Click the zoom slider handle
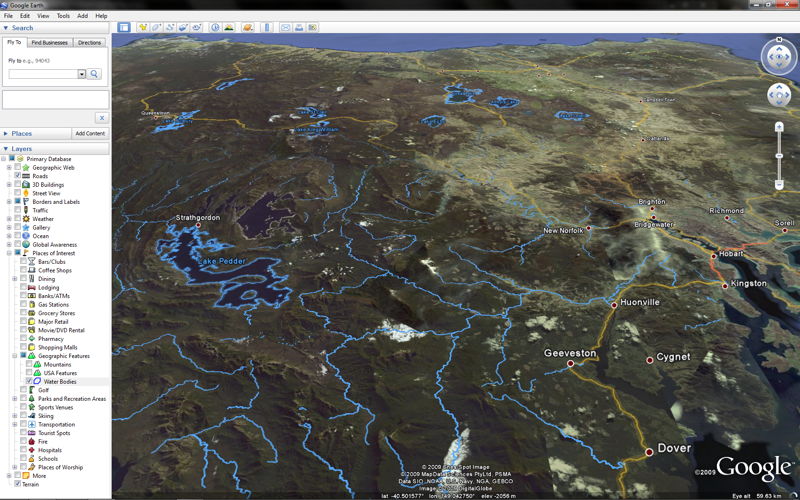This screenshot has width=800, height=500. 779,156
